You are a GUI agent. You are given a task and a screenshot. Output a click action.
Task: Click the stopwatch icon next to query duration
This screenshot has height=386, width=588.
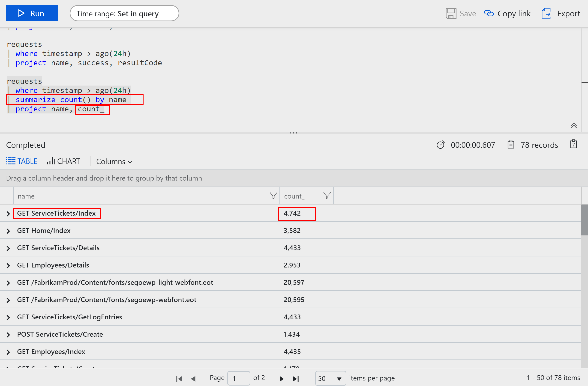coord(441,145)
